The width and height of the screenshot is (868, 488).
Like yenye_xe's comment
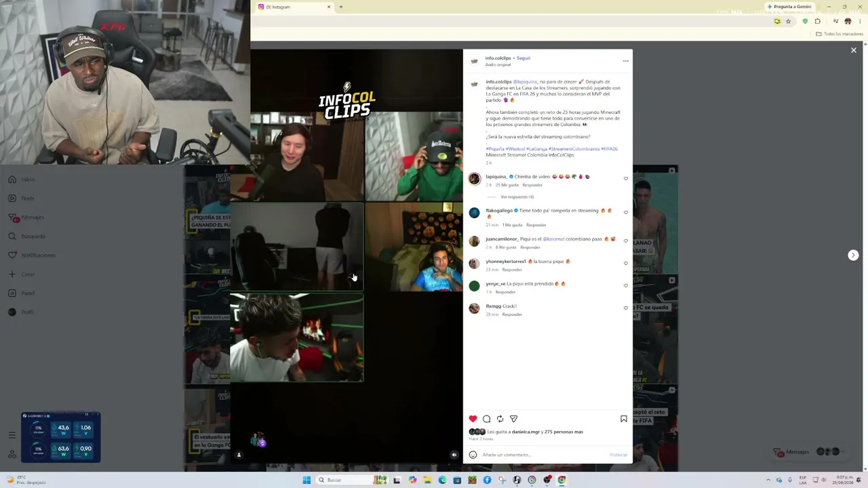[626, 286]
